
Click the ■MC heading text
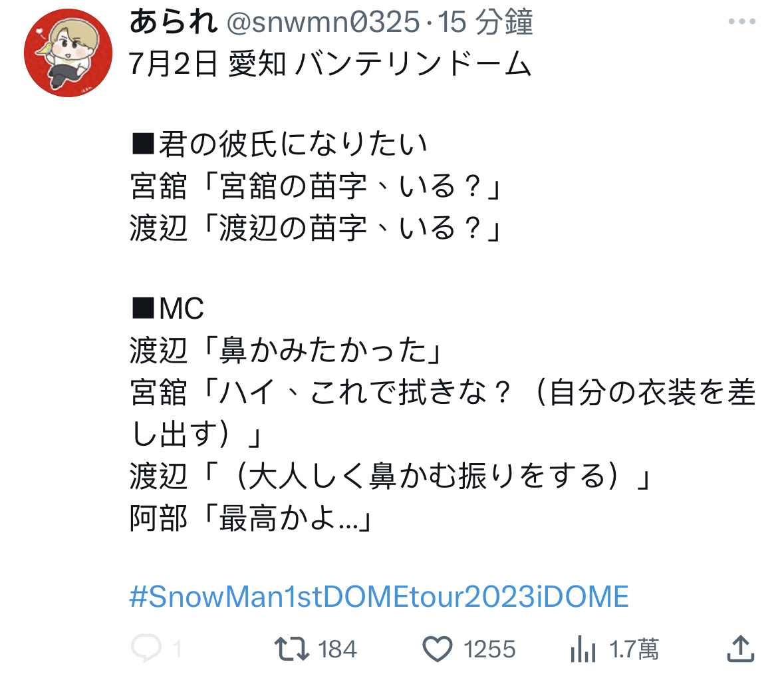pyautogui.click(x=168, y=307)
